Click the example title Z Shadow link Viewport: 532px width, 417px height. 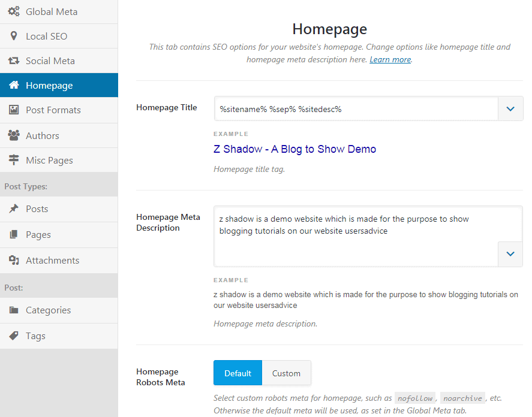coord(294,149)
